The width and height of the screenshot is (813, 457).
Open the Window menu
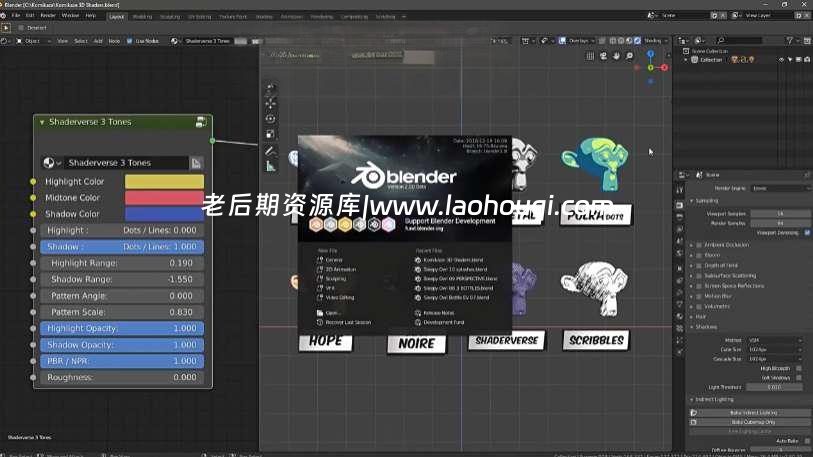point(71,16)
